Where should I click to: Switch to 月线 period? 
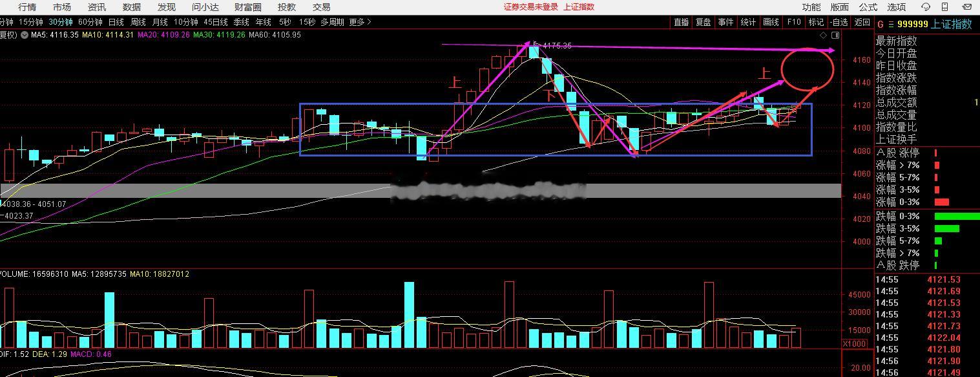point(160,22)
